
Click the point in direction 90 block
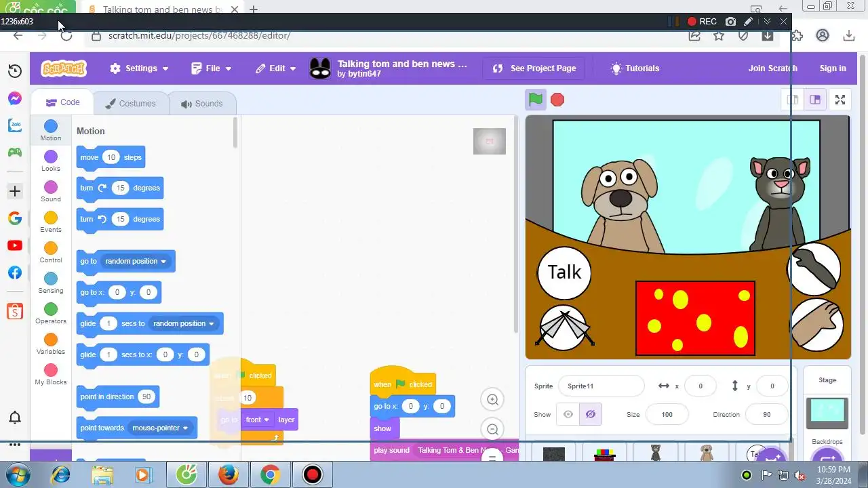pyautogui.click(x=117, y=396)
